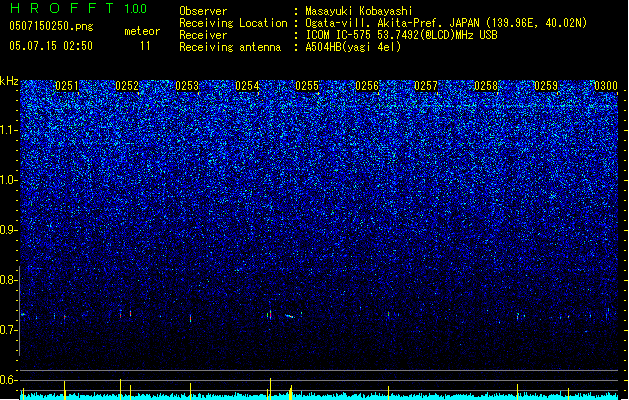Click the 0257 time marker
This screenshot has height=400, width=629.
426,86
